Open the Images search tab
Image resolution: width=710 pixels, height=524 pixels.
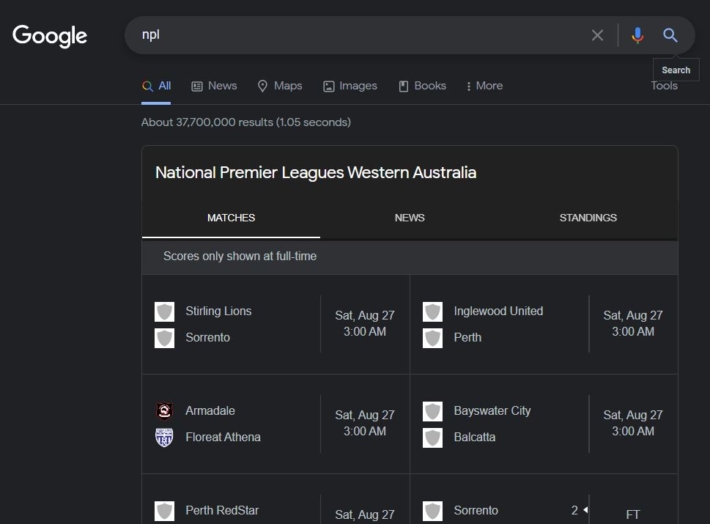point(350,86)
